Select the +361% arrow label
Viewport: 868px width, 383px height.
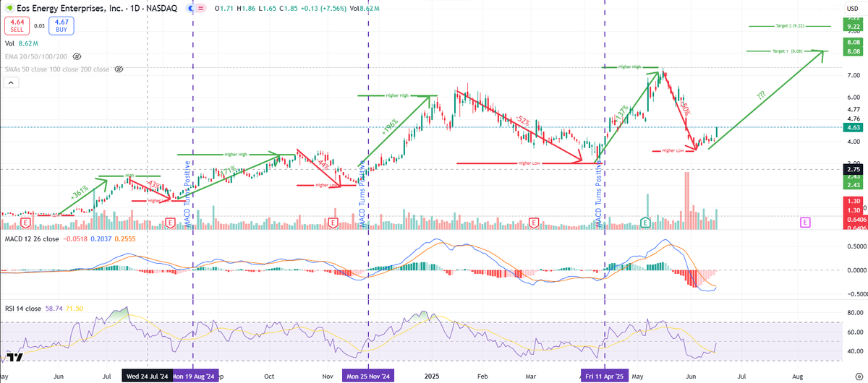pyautogui.click(x=81, y=193)
